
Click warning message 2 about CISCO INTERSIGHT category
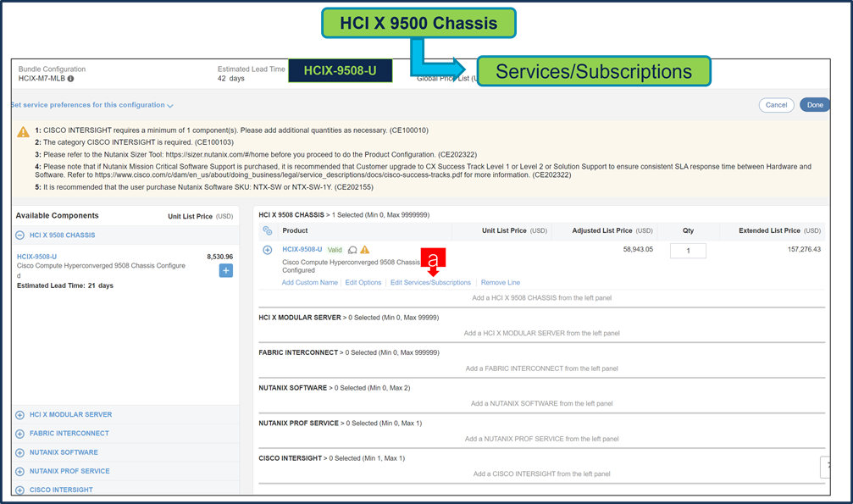135,142
